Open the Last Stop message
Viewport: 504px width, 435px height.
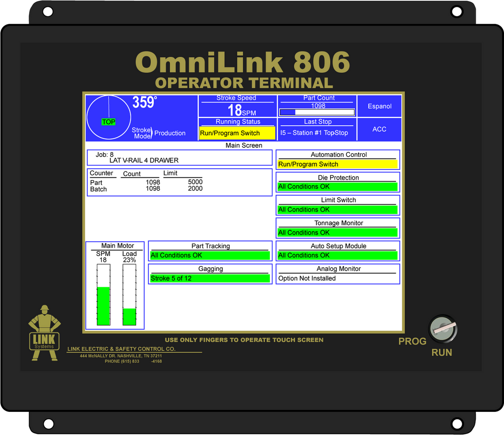317,129
